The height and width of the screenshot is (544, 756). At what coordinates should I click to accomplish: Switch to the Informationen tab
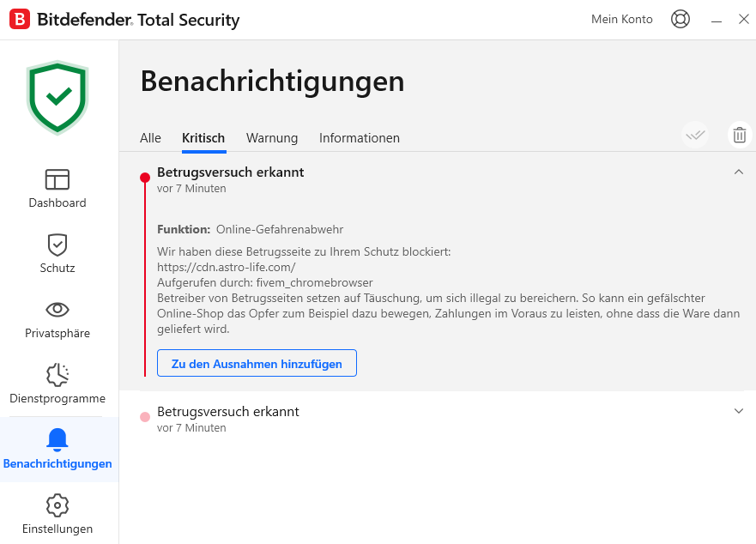point(360,138)
